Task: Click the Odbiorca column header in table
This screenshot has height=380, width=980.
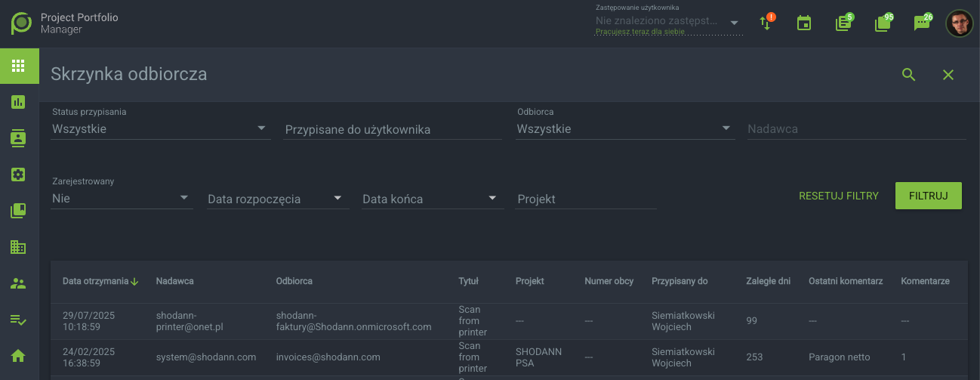Action: click(294, 281)
